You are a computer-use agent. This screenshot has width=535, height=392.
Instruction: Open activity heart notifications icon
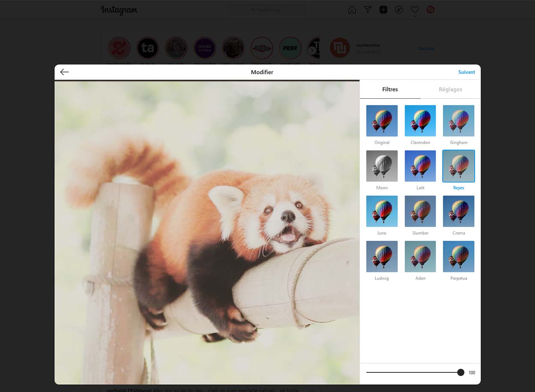point(414,10)
